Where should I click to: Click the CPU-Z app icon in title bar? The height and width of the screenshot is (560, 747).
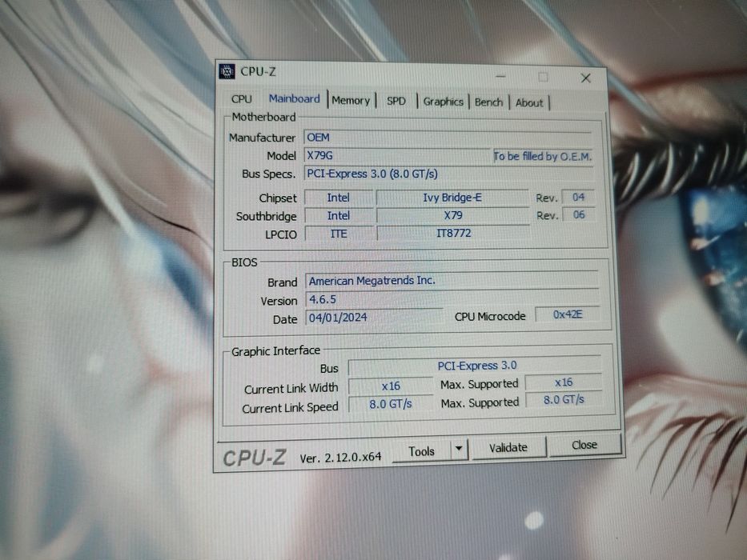coord(227,71)
